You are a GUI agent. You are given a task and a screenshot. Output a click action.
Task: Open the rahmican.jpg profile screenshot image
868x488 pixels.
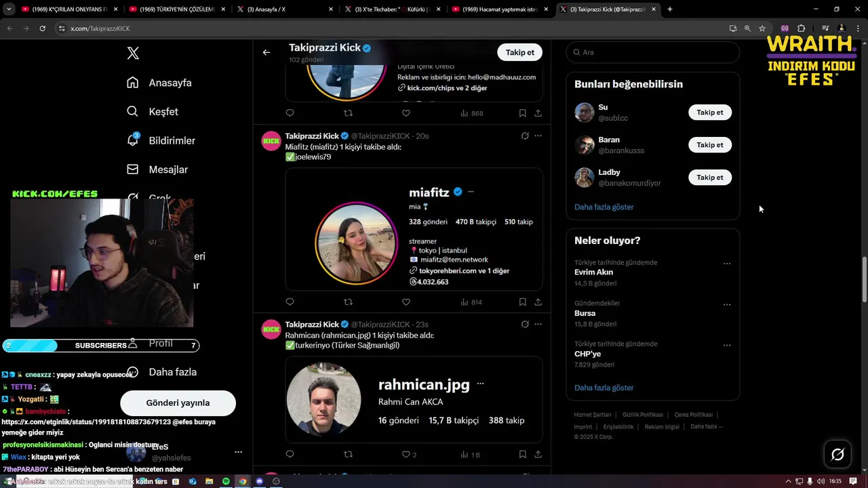click(414, 399)
